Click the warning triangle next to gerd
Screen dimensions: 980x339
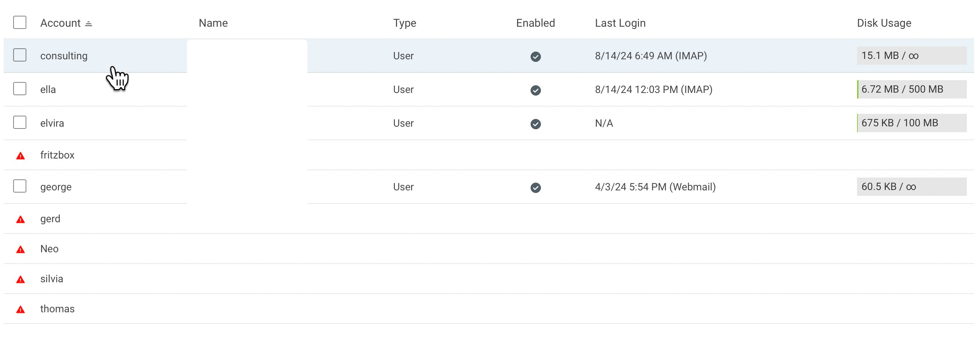(x=20, y=220)
